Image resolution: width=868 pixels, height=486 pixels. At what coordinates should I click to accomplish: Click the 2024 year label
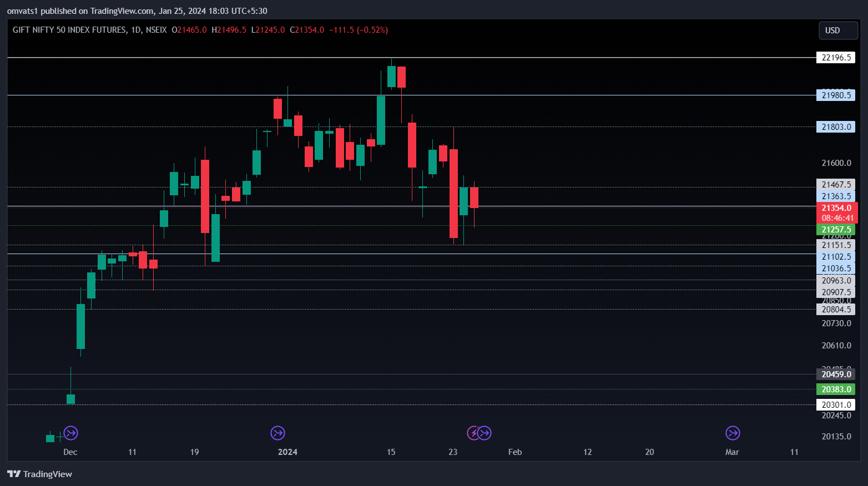(287, 452)
